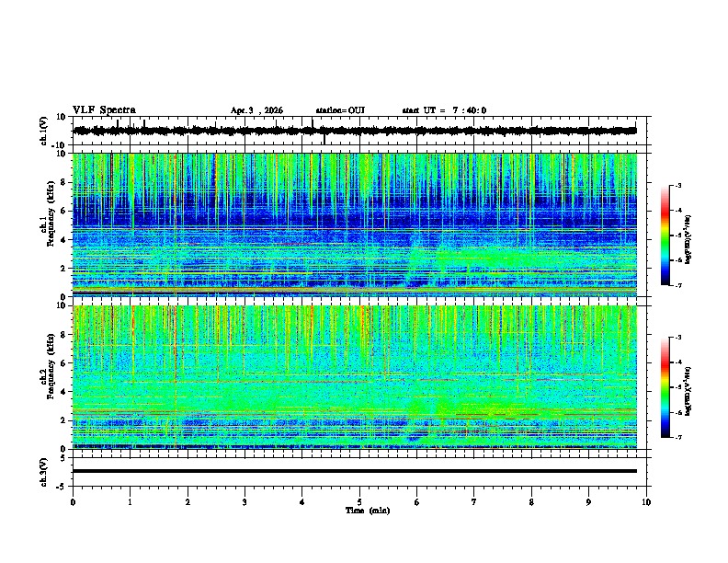Click the ch.2 spectrogram plot area
This screenshot has height=563, width=728.
tap(355, 377)
